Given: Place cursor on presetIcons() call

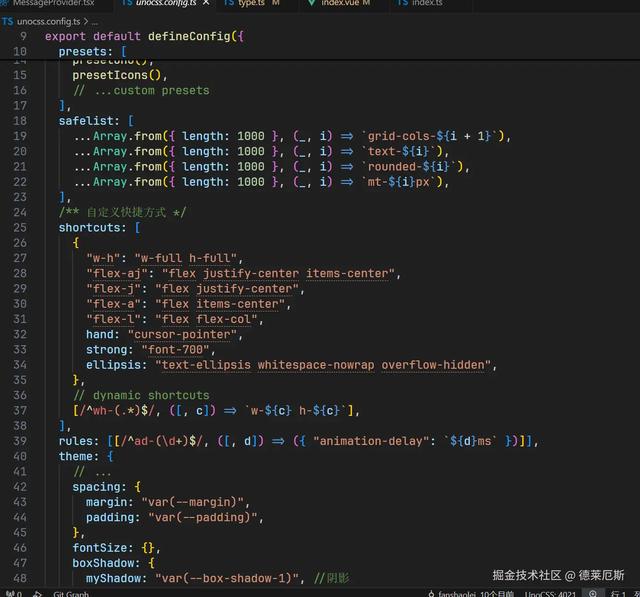Looking at the screenshot, I should (x=116, y=75).
